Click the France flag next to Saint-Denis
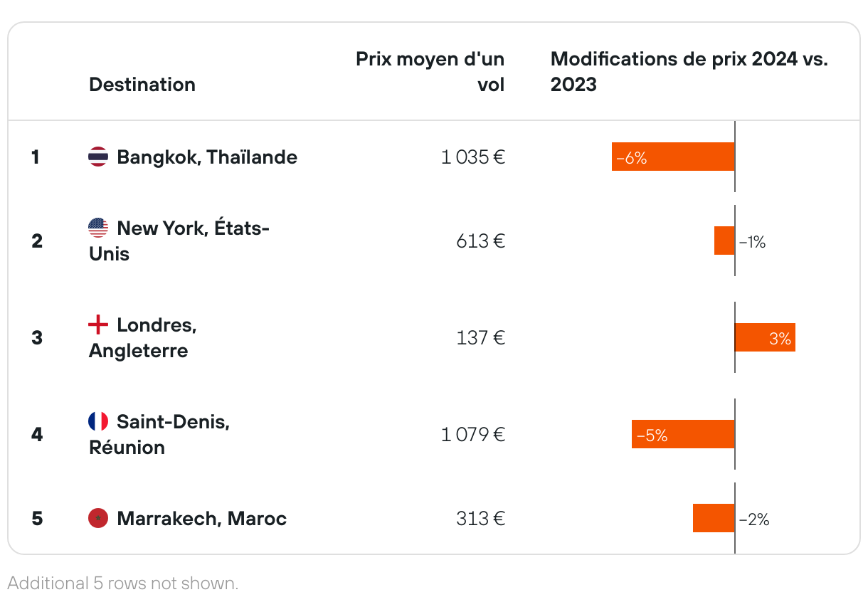This screenshot has width=868, height=602. (x=98, y=421)
